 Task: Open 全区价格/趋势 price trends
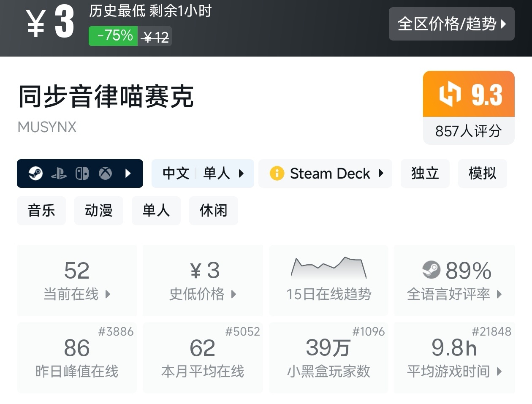click(451, 24)
